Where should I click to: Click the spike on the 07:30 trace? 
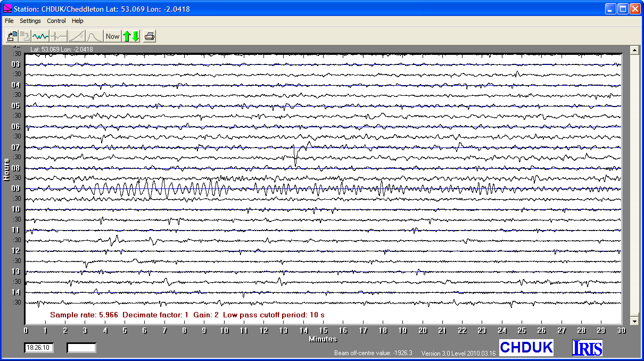coord(296,155)
